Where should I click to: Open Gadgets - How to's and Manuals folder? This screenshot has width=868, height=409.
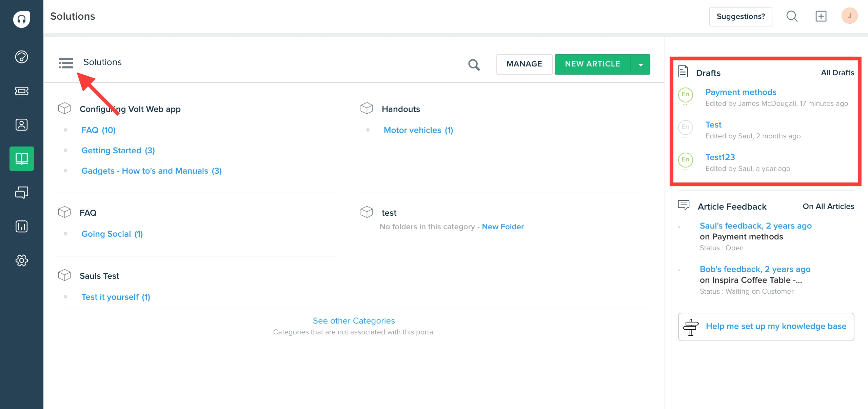pos(151,171)
